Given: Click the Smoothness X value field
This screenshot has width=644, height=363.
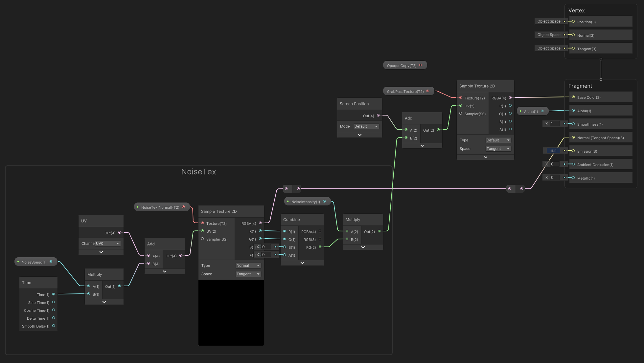Looking at the screenshot, I should 555,124.
